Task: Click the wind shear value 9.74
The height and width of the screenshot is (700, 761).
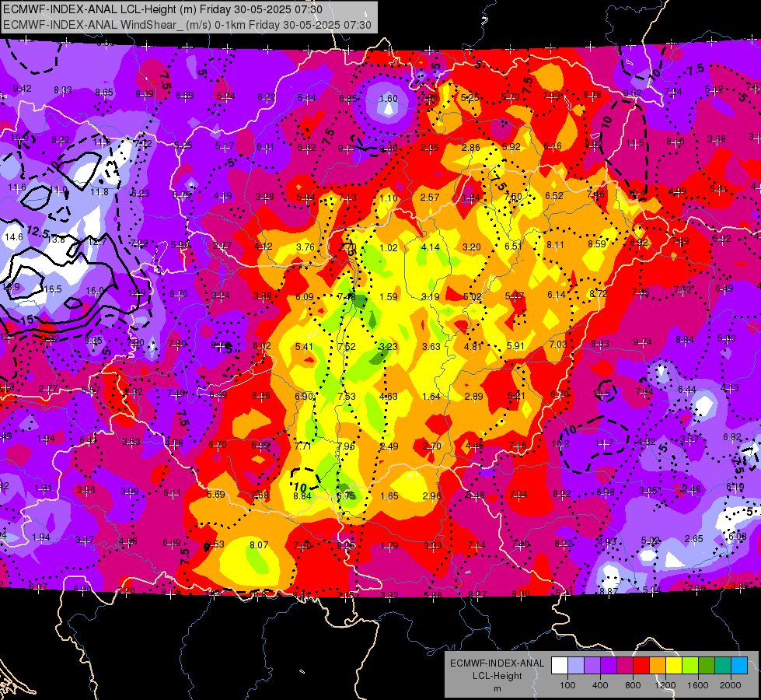Action: [642, 342]
